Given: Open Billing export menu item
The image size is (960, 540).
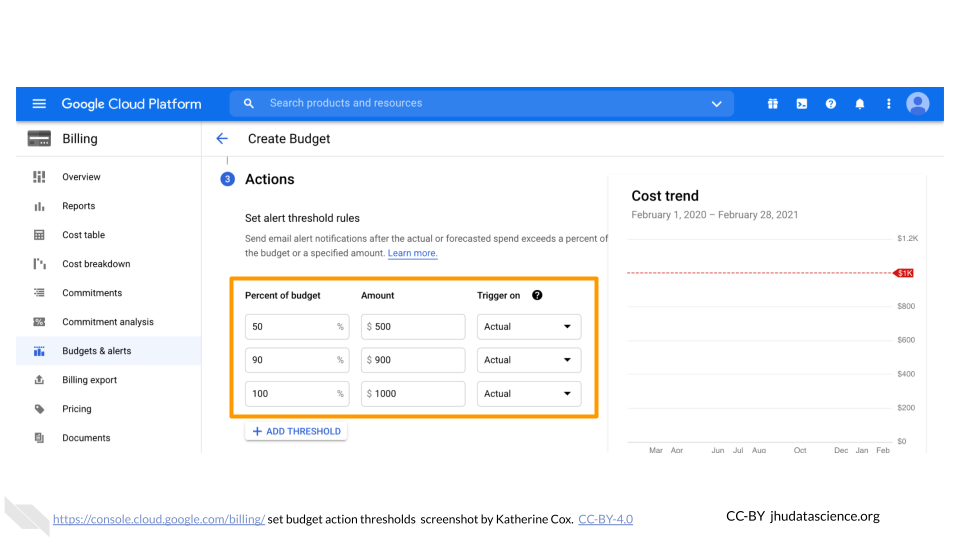Looking at the screenshot, I should 89,380.
